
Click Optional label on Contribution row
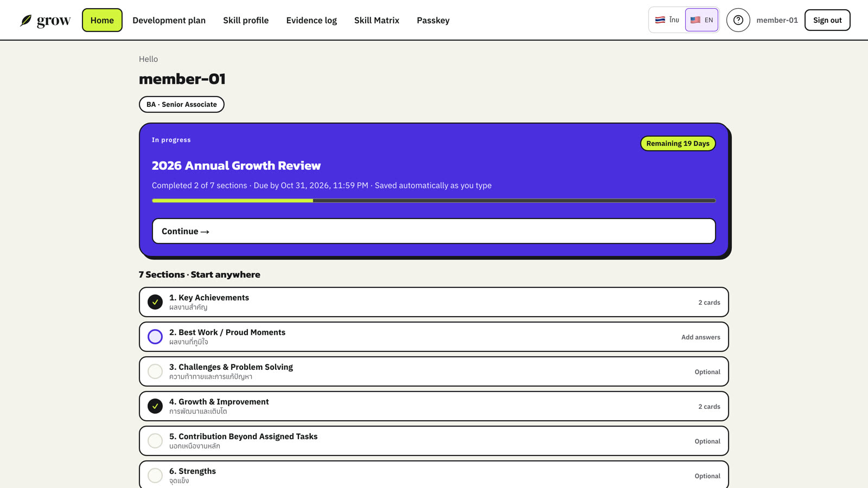[707, 441]
